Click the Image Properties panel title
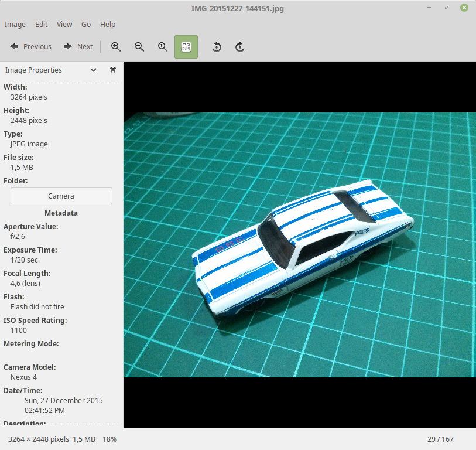 [33, 70]
